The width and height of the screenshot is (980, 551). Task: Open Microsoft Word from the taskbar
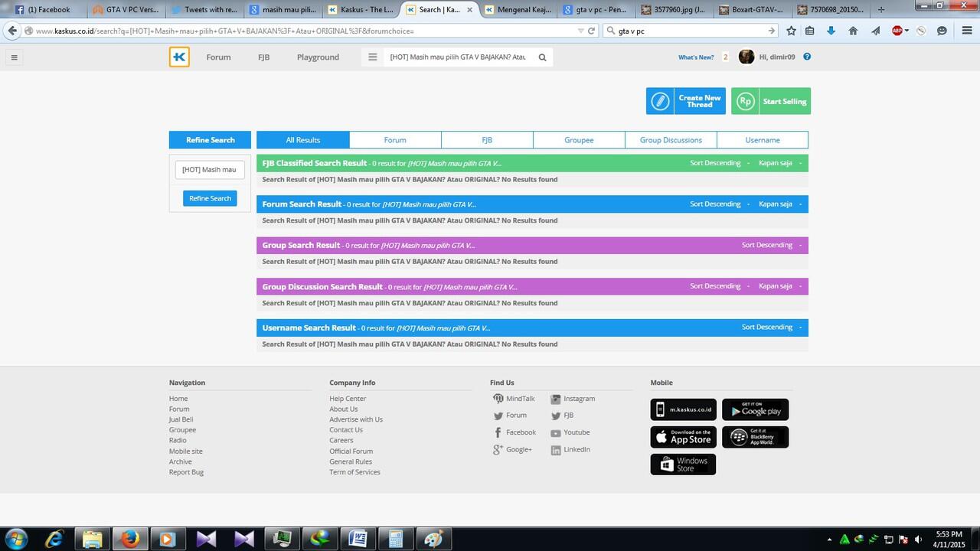357,539
